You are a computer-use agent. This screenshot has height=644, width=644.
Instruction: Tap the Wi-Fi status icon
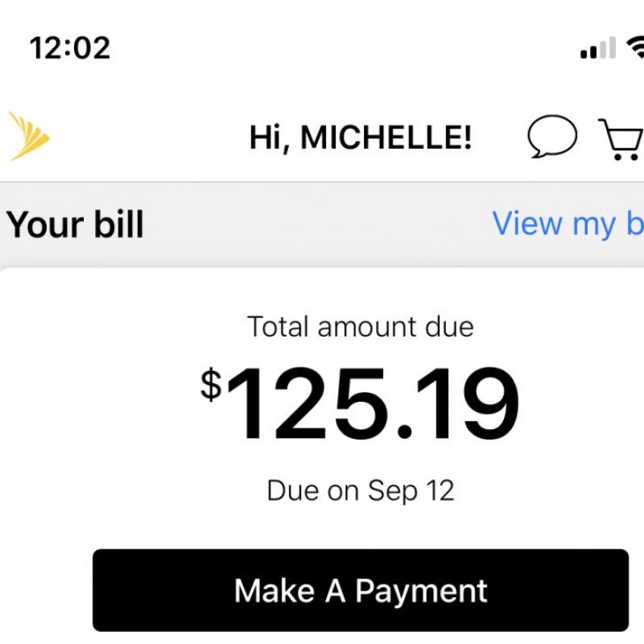636,48
